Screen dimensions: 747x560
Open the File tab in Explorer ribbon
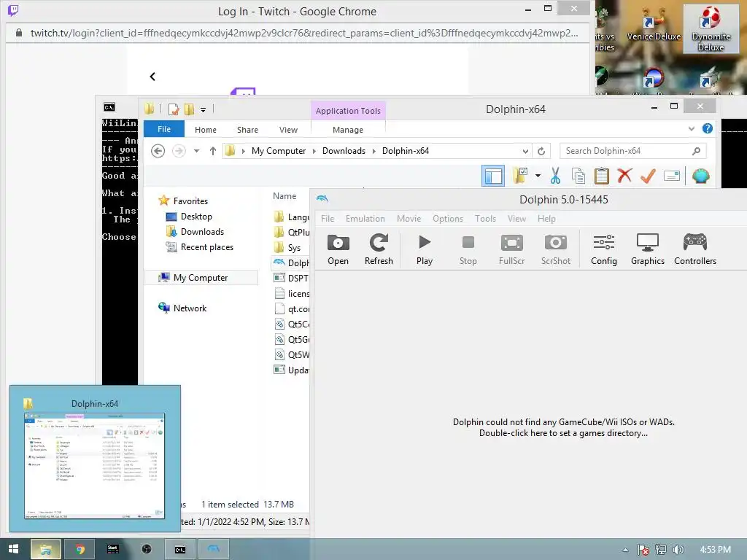coord(164,129)
